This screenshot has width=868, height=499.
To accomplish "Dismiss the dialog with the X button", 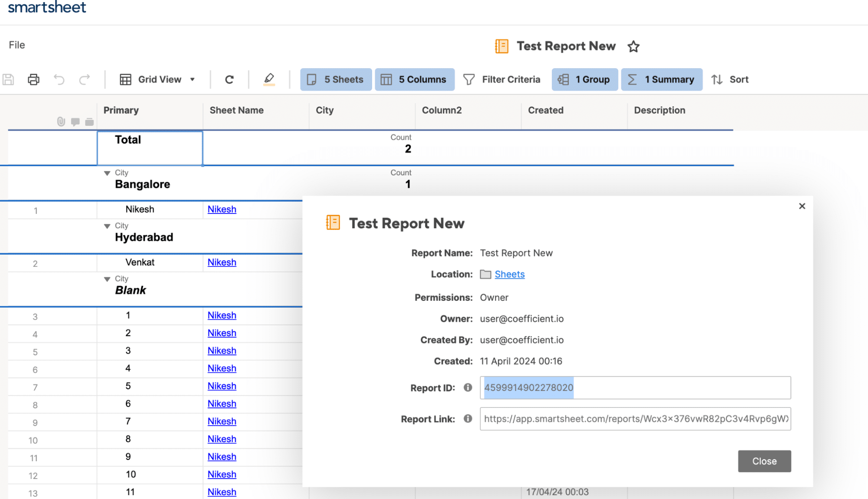I will click(802, 206).
